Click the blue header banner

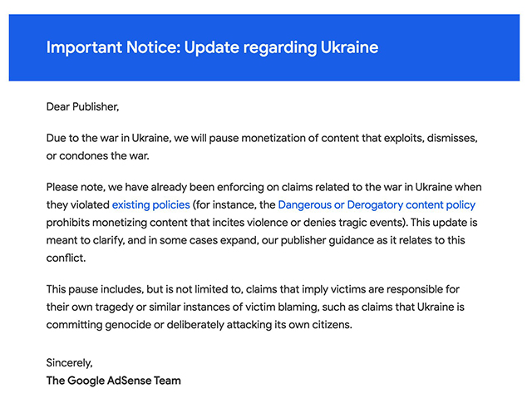pyautogui.click(x=264, y=47)
